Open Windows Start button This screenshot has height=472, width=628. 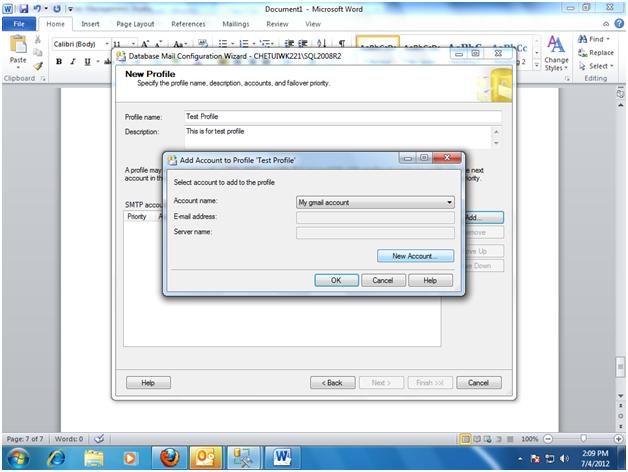coord(18,458)
